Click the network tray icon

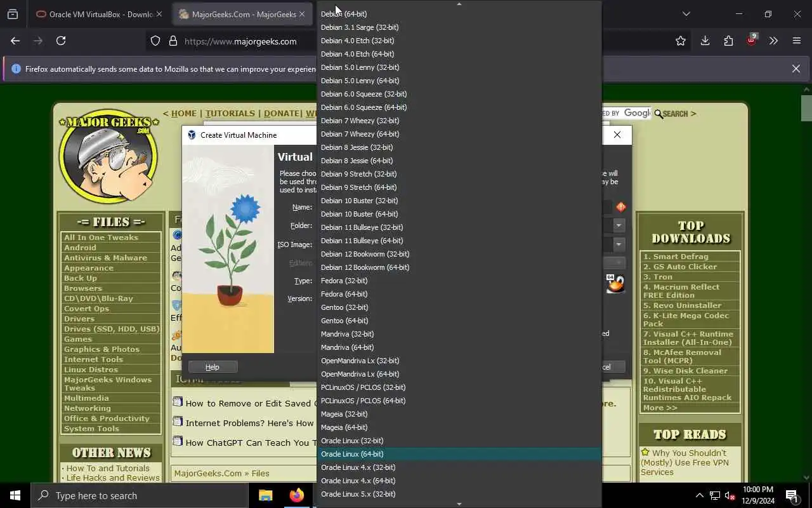pos(715,495)
